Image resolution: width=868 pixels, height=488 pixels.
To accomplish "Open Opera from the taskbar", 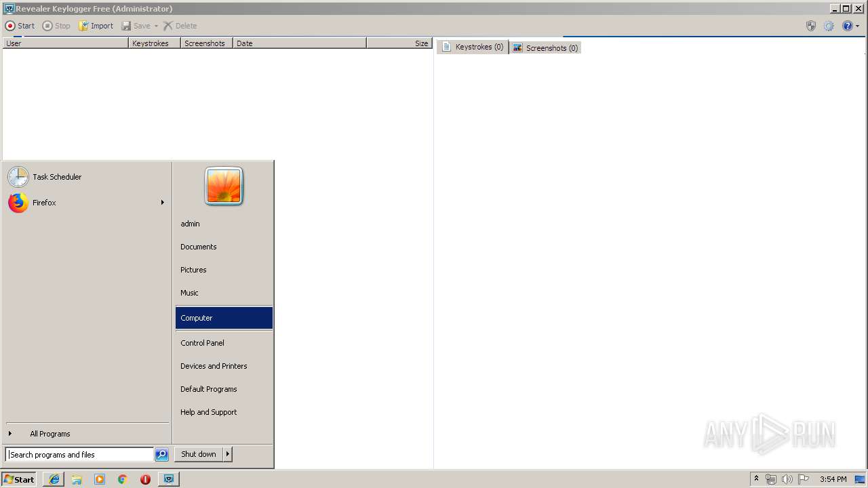I will (x=145, y=479).
